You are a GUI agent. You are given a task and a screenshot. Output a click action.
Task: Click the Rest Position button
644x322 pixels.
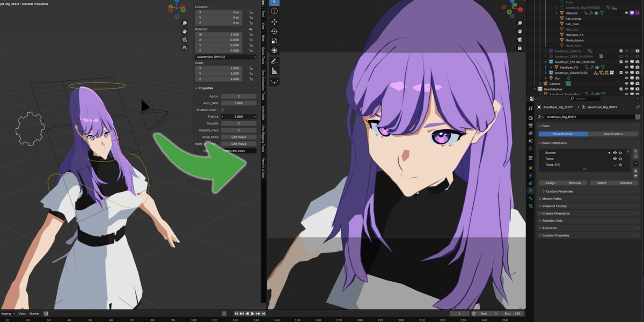click(x=613, y=134)
